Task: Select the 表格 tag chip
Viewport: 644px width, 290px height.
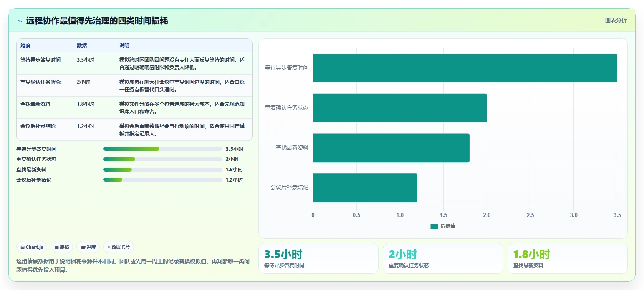Action: point(62,247)
